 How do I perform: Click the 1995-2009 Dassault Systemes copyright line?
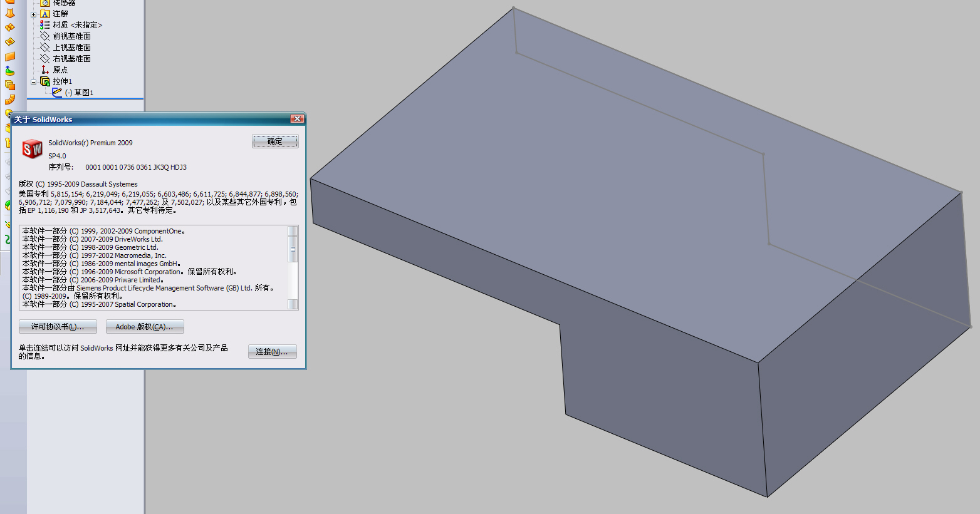coord(78,184)
